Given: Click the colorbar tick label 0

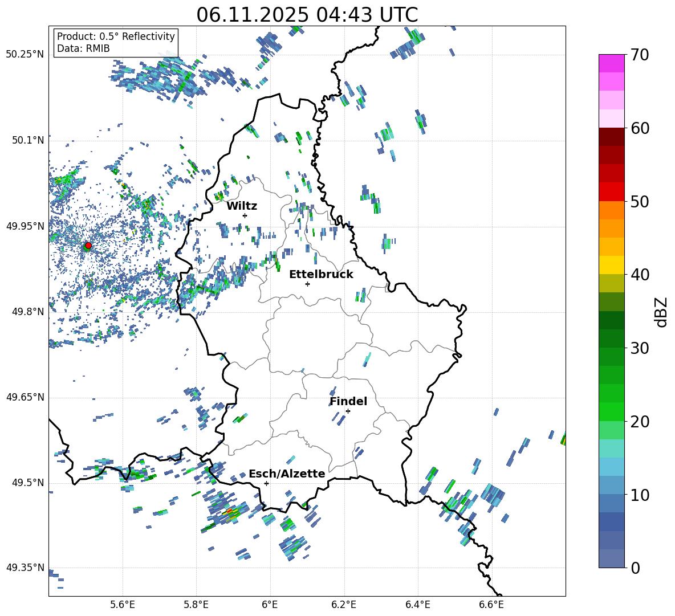Looking at the screenshot, I should pyautogui.click(x=635, y=568).
